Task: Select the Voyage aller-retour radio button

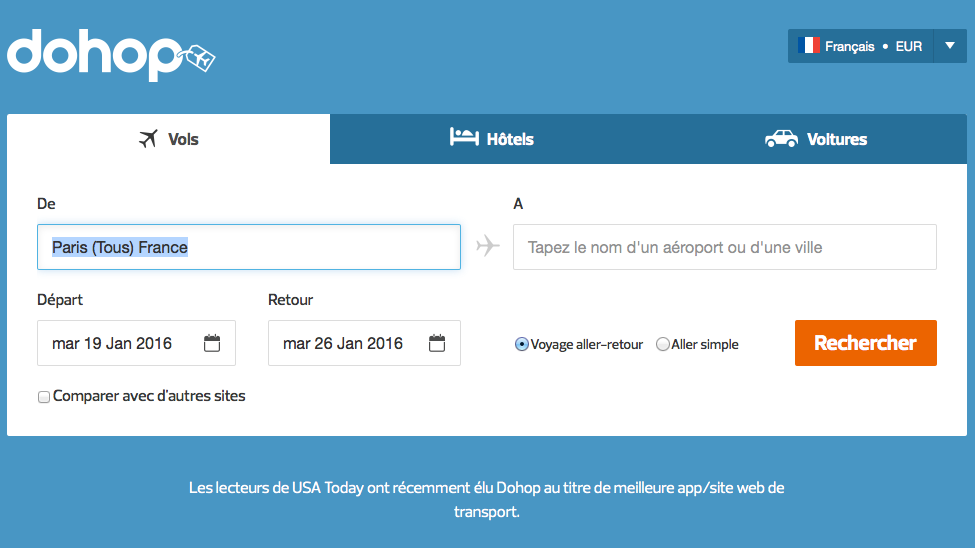Action: (x=522, y=344)
